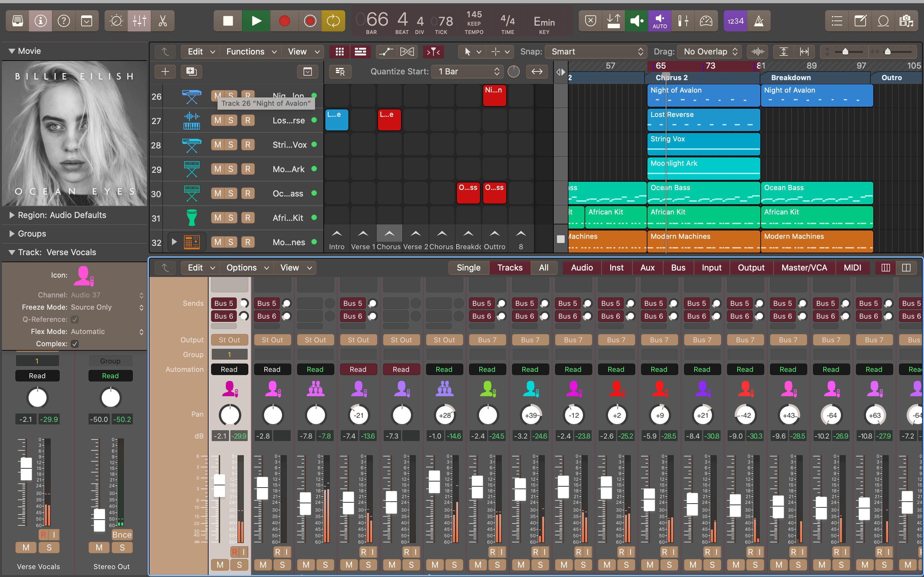The image size is (924, 577).
Task: Click the Aux filter button in mixer
Action: coord(647,268)
